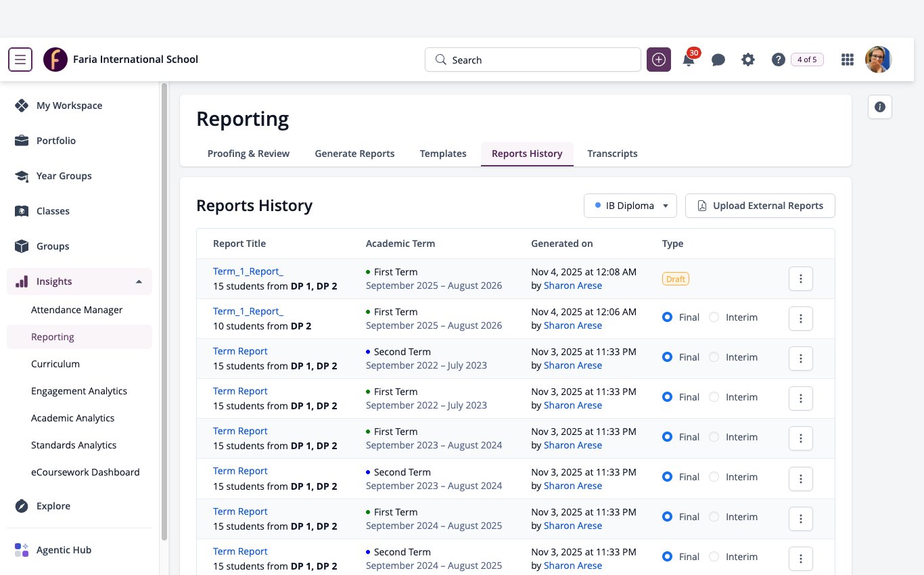Switch to the Templates tab

pos(443,154)
